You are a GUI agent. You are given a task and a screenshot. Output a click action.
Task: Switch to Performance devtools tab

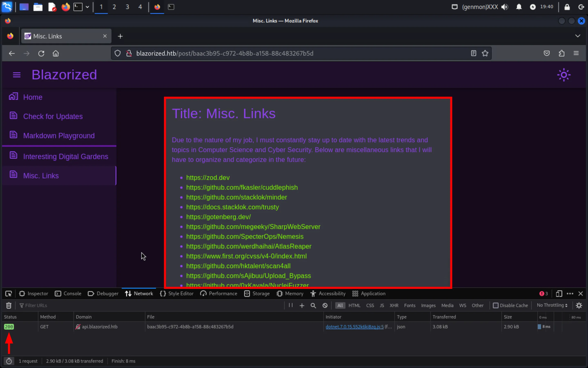tap(218, 294)
